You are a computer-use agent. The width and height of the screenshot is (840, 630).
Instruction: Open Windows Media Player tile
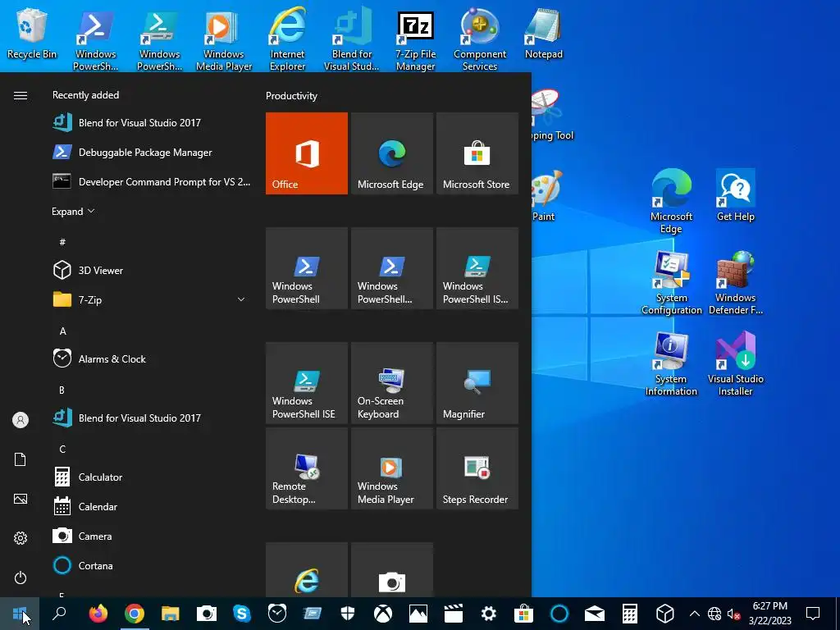coord(391,468)
